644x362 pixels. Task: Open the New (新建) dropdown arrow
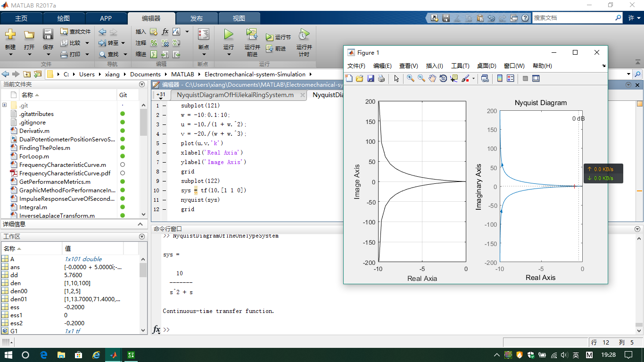pyautogui.click(x=10, y=54)
